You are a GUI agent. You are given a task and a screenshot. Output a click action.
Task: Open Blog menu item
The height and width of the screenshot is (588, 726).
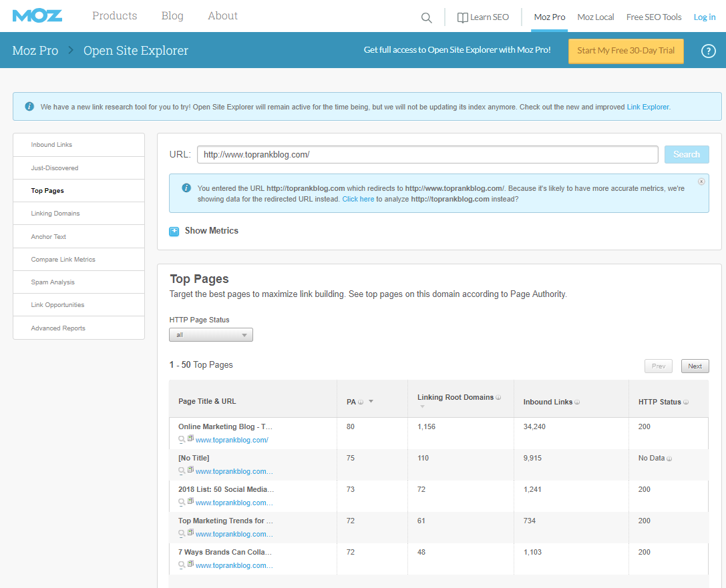tap(172, 16)
